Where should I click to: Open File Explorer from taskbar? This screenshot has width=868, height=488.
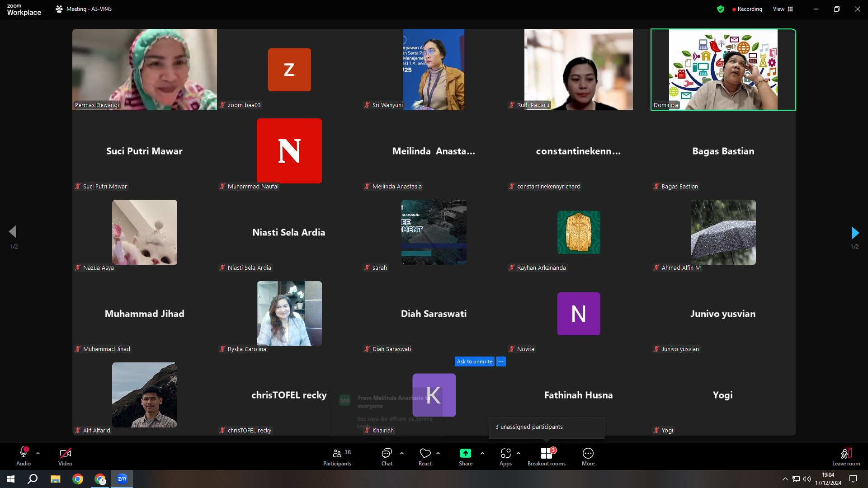click(x=55, y=479)
